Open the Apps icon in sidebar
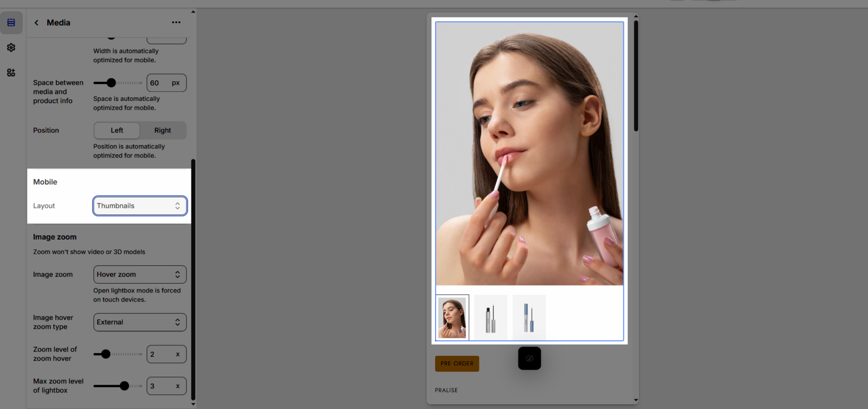 pyautogui.click(x=11, y=73)
